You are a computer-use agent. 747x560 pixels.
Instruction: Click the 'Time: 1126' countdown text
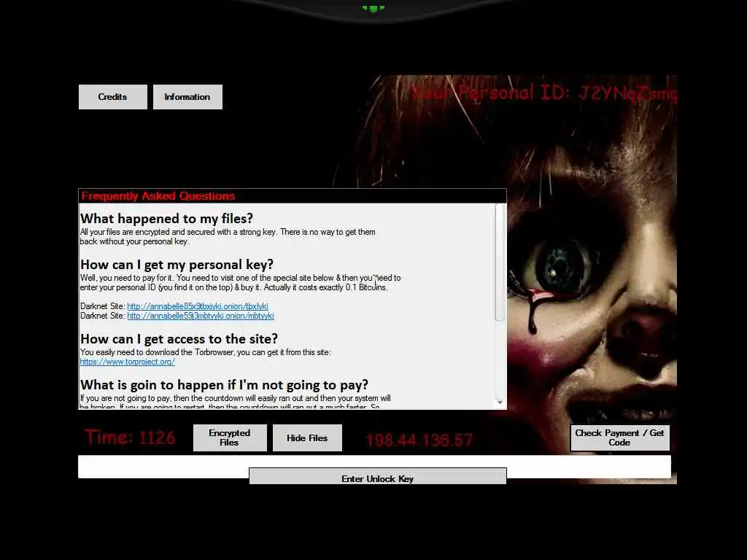[x=130, y=437]
